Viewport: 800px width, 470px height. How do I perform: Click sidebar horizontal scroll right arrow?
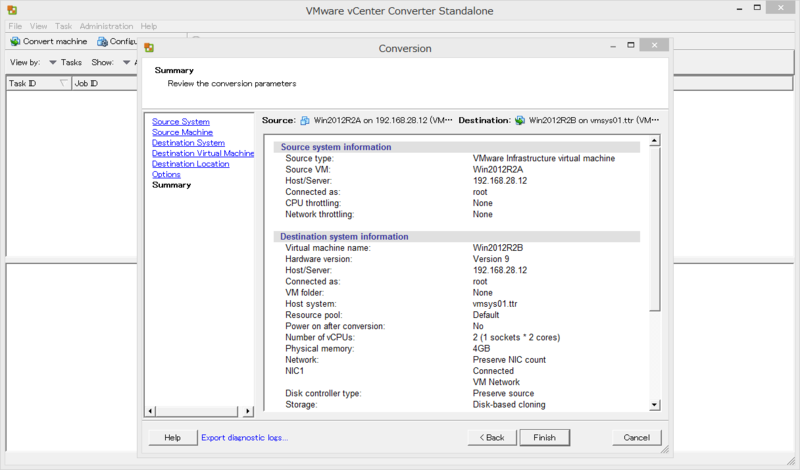(248, 411)
